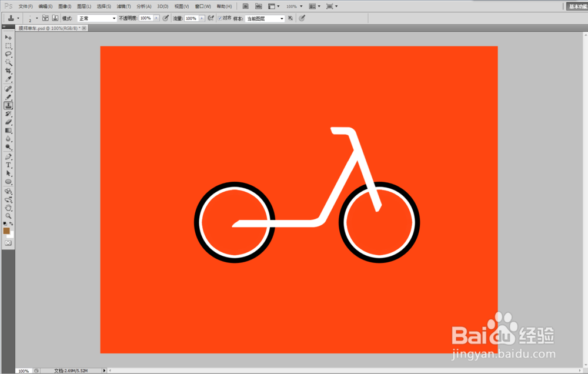The width and height of the screenshot is (588, 374).
Task: Open the 选择(S) menu
Action: [x=104, y=6]
